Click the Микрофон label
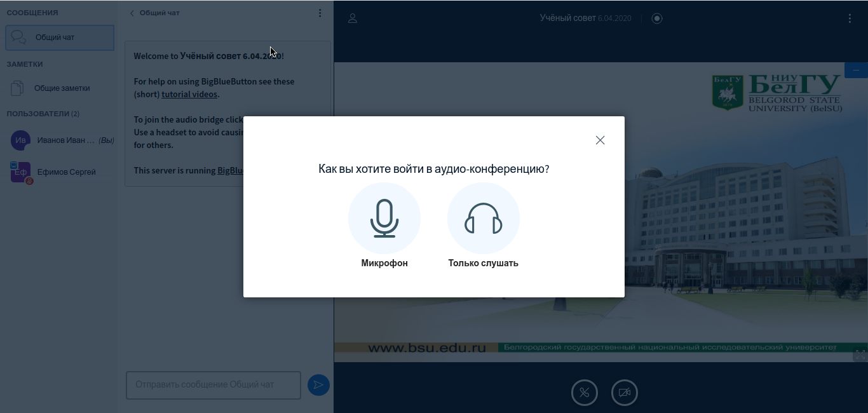Screen dimensions: 868x413 (x=384, y=263)
